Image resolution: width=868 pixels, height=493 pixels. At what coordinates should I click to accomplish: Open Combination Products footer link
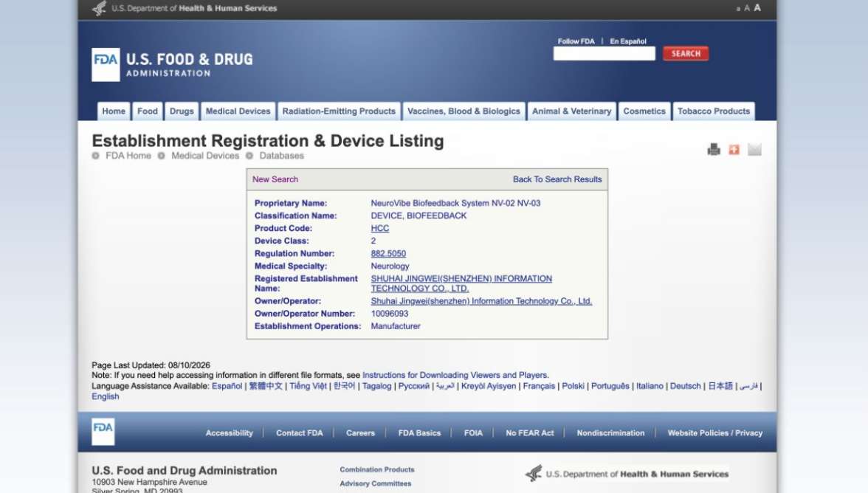click(377, 470)
